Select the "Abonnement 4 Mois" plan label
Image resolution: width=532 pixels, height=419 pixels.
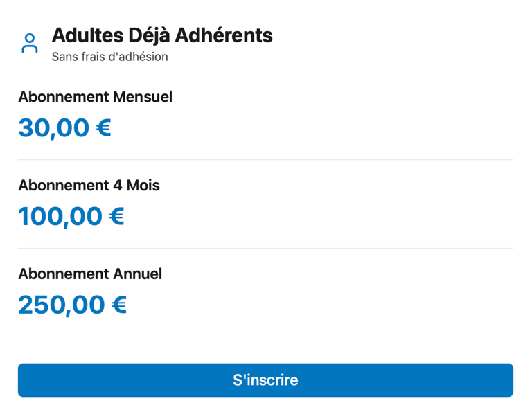[x=89, y=186]
